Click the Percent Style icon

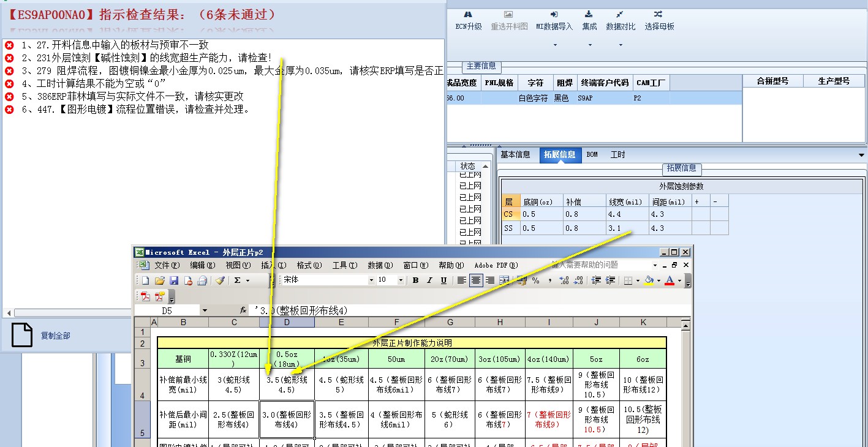coord(536,280)
